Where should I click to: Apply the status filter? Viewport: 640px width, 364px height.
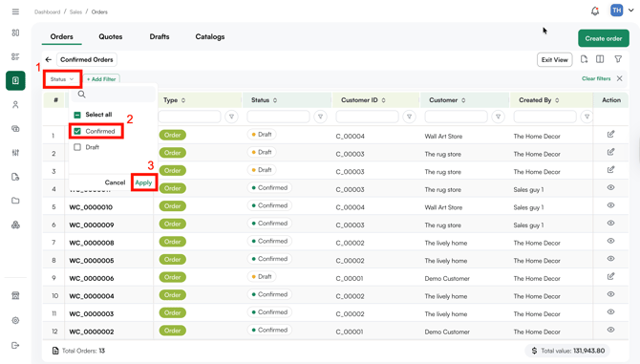coord(143,182)
